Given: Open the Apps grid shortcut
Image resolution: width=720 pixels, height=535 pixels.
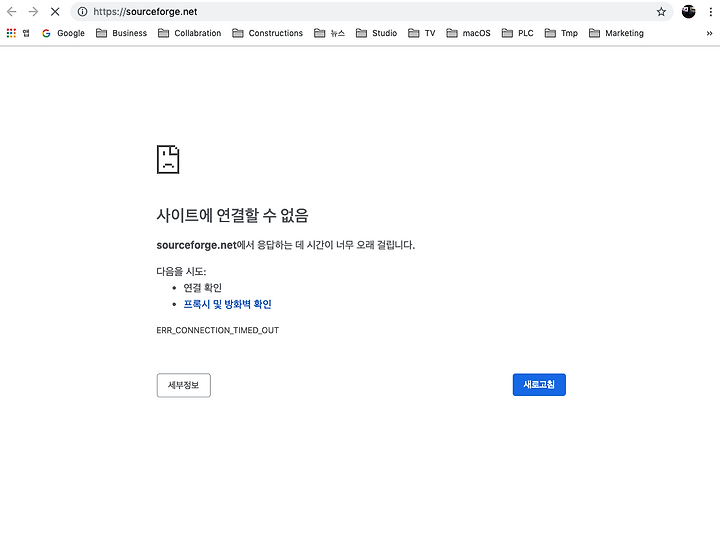Looking at the screenshot, I should [18, 33].
